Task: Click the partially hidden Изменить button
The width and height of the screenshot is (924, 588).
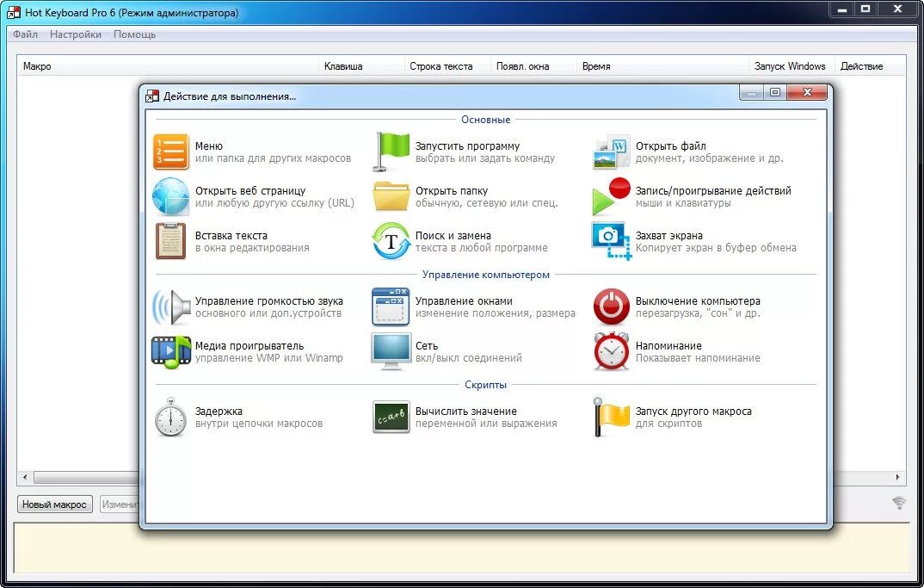Action: [x=120, y=504]
